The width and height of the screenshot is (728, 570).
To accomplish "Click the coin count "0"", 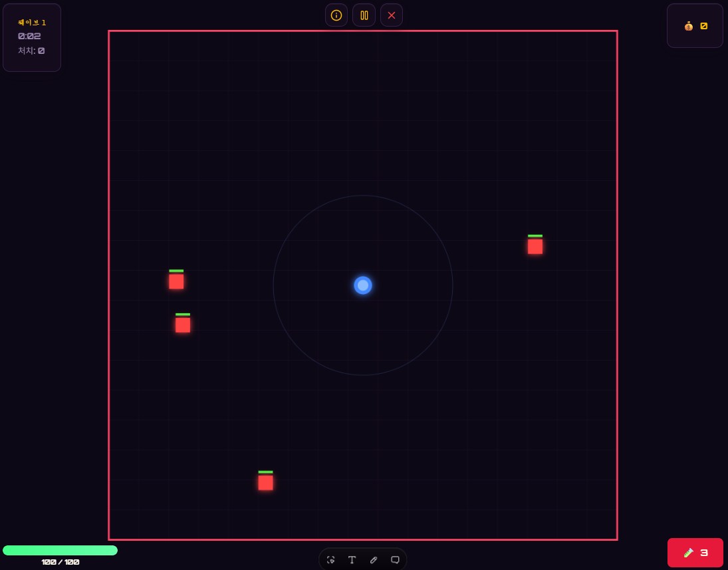I will tap(704, 26).
